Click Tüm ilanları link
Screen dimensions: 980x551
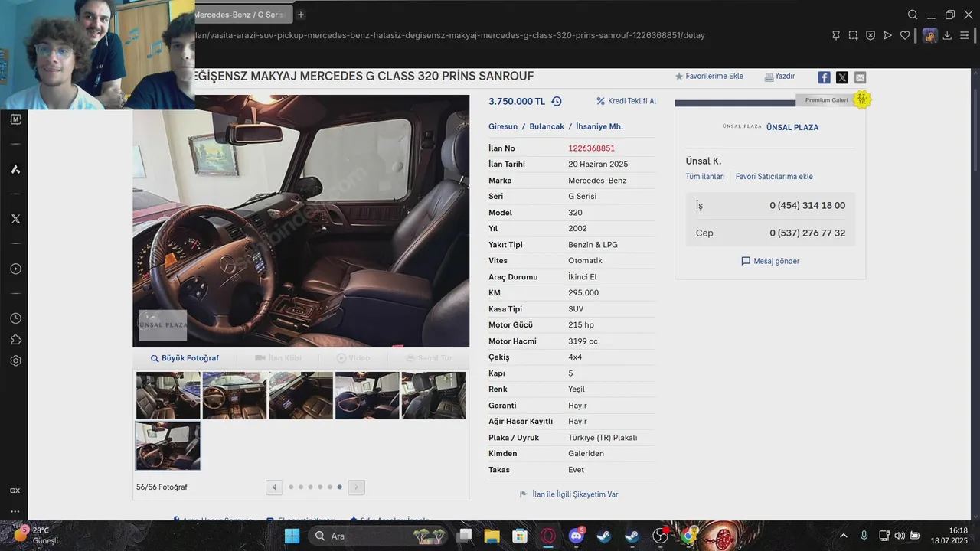tap(705, 176)
